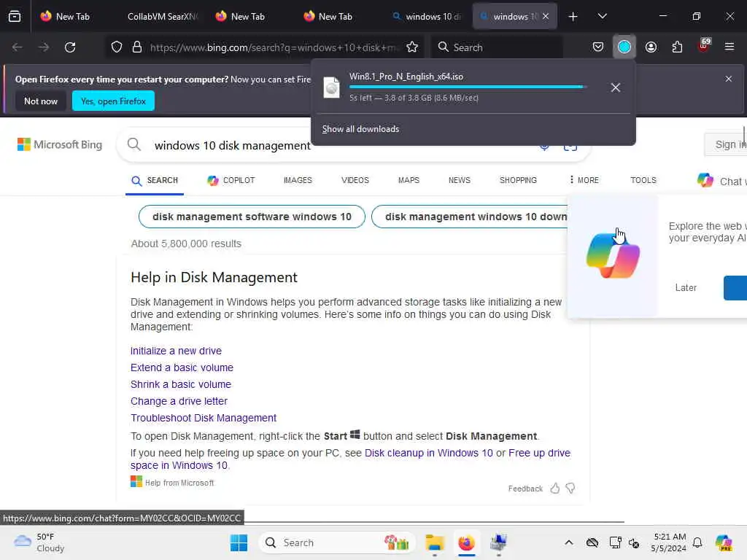Show hidden system tray icons
747x560 pixels.
(569, 542)
